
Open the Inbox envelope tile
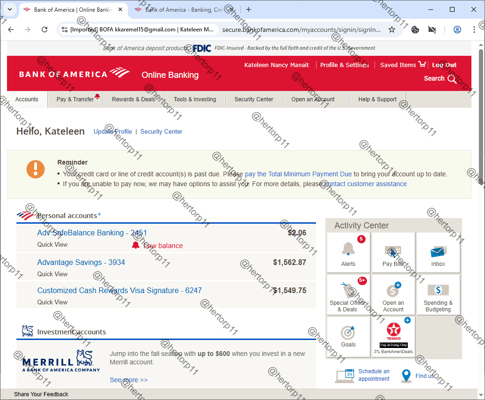[438, 252]
